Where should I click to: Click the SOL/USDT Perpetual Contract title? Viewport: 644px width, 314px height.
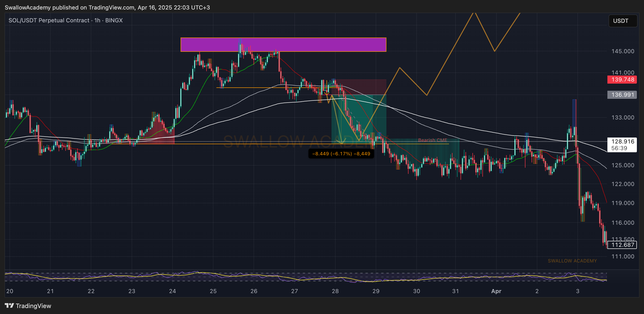[x=66, y=20]
